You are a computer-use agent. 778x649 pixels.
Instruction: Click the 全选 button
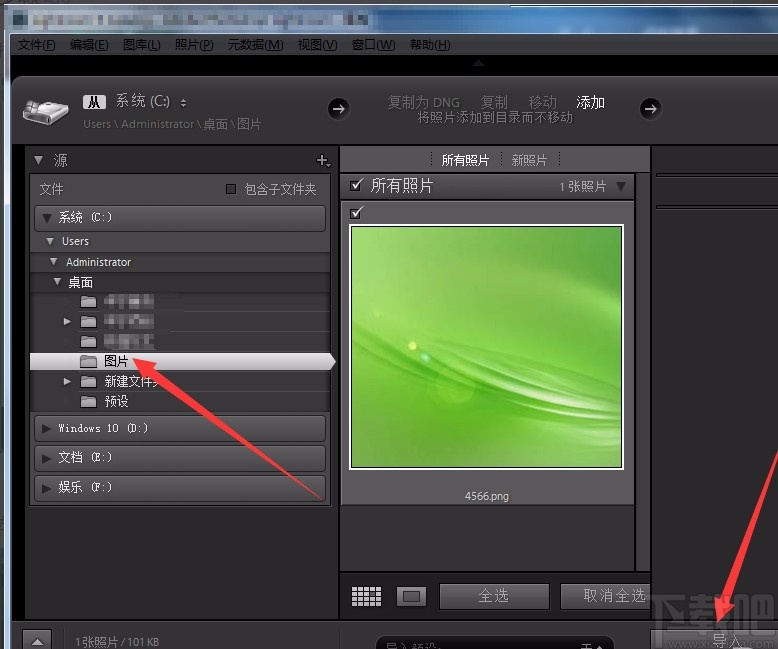tap(494, 596)
